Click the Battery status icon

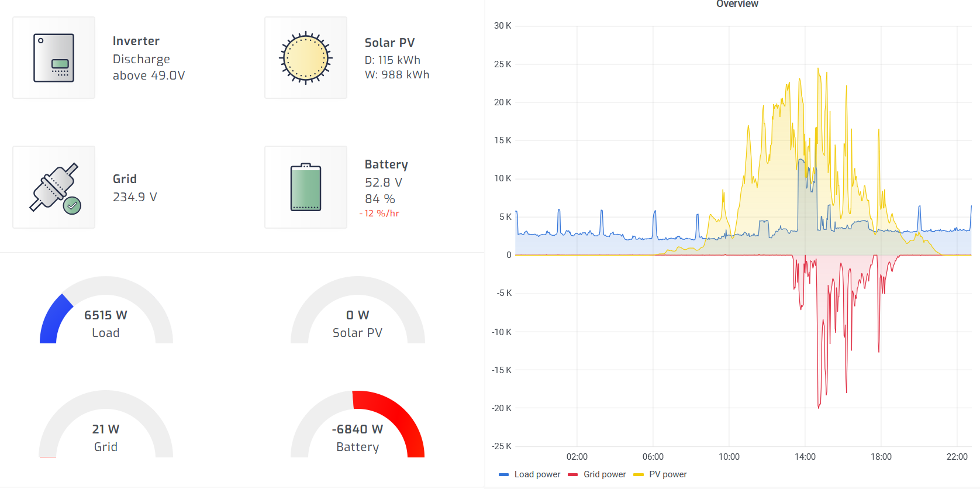(306, 187)
